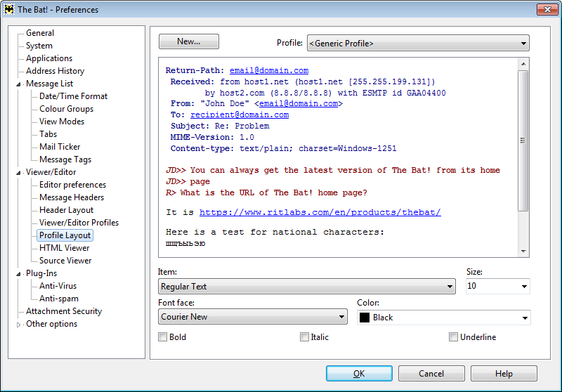The width and height of the screenshot is (562, 392).
Task: Click the New... button
Action: tap(189, 41)
